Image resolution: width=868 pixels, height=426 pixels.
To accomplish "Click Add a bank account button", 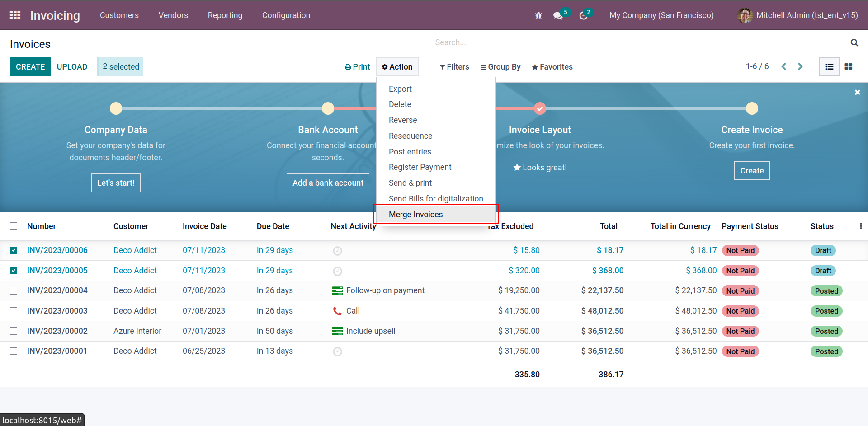I will tap(328, 183).
